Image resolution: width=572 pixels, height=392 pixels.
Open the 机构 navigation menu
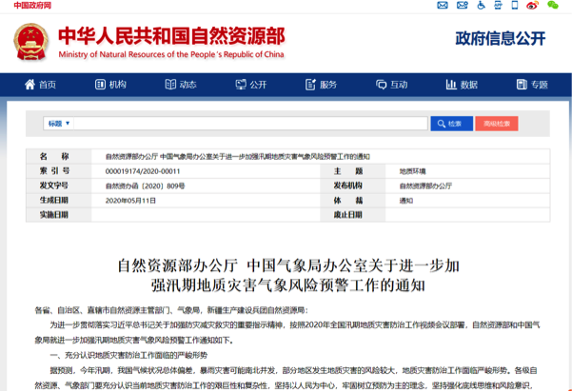click(110, 85)
